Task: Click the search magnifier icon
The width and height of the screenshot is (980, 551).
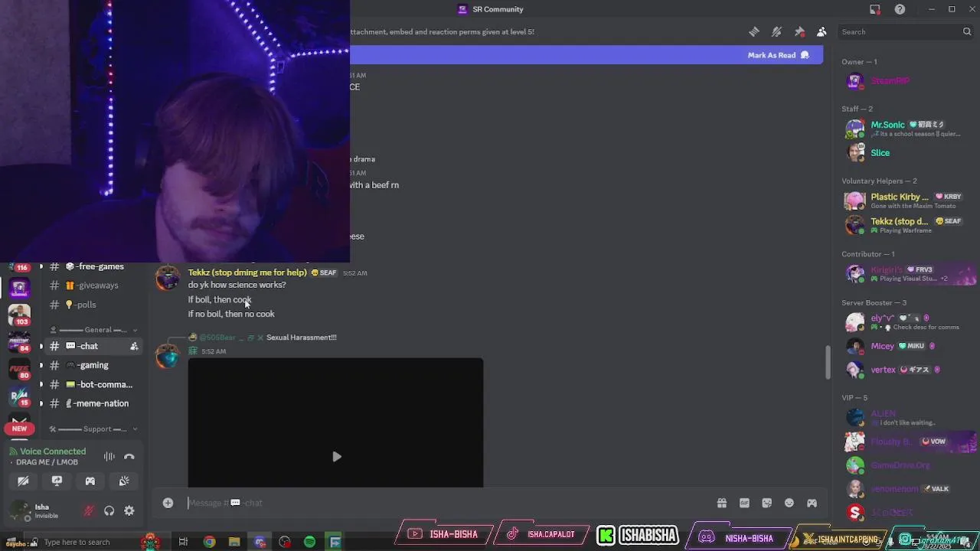Action: coord(967,31)
